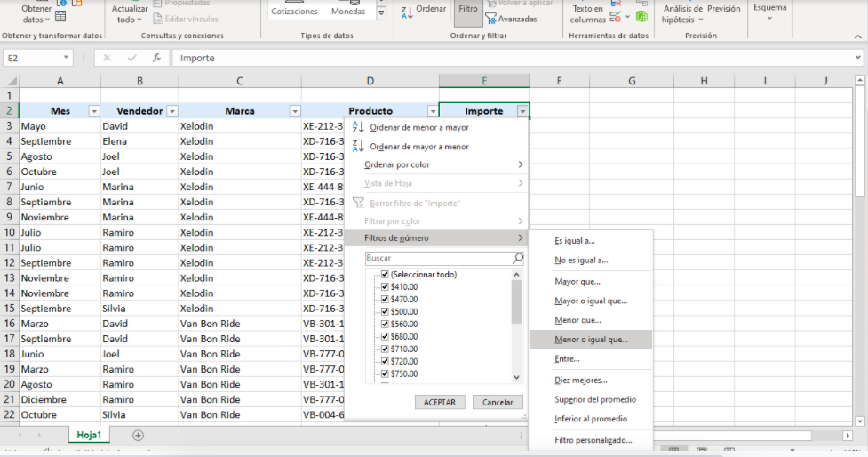Open the Producto column filter dropdown

tap(433, 111)
